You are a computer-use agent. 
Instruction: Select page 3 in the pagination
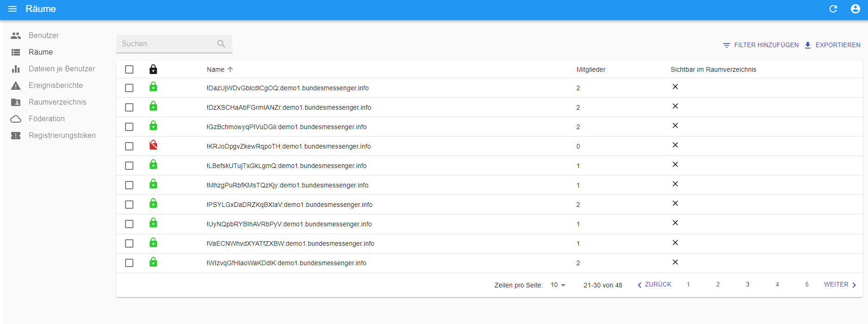point(748,285)
